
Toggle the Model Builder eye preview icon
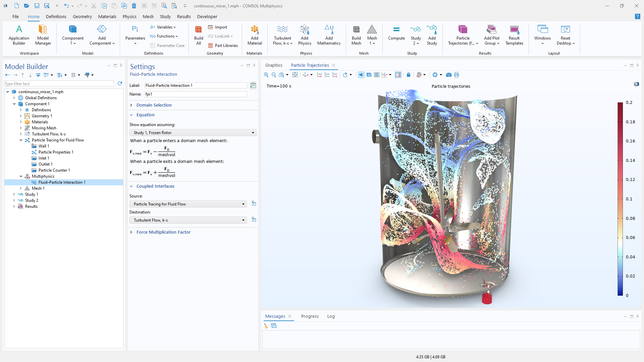(38, 75)
